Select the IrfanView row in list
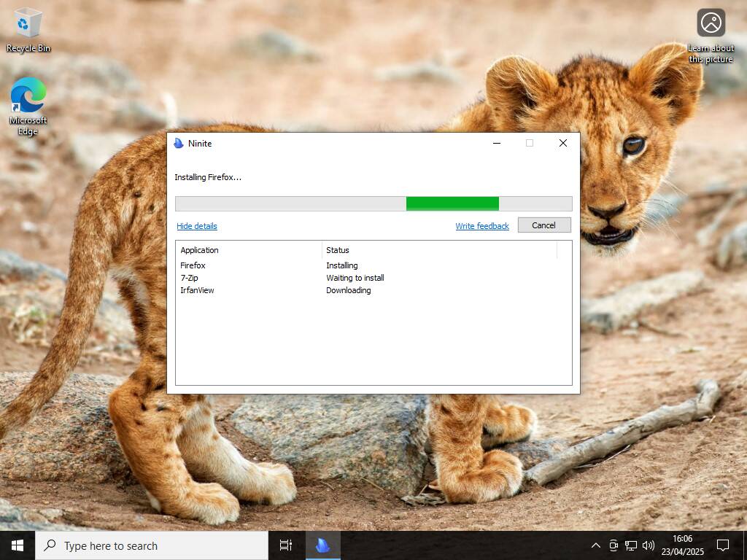The height and width of the screenshot is (560, 747). 373,290
